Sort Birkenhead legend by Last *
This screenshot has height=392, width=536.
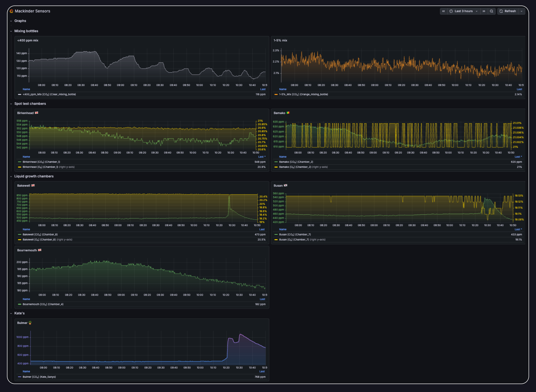(262, 157)
